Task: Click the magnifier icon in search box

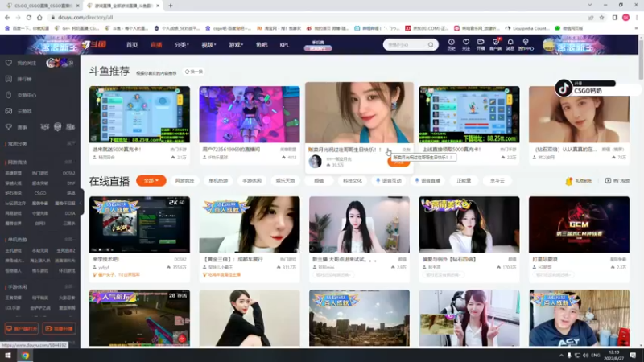Action: click(431, 45)
